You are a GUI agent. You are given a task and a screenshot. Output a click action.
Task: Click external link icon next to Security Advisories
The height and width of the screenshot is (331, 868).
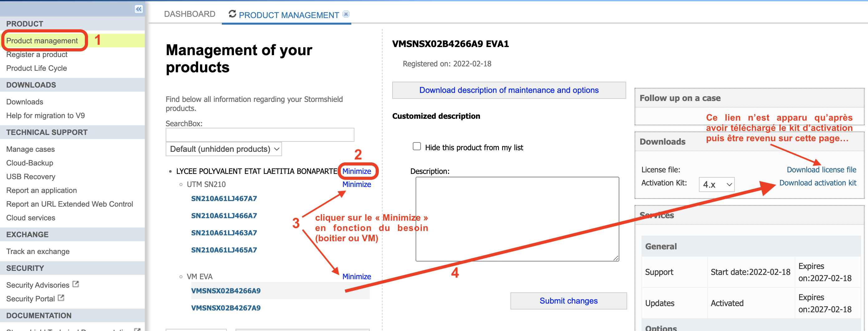tap(76, 284)
